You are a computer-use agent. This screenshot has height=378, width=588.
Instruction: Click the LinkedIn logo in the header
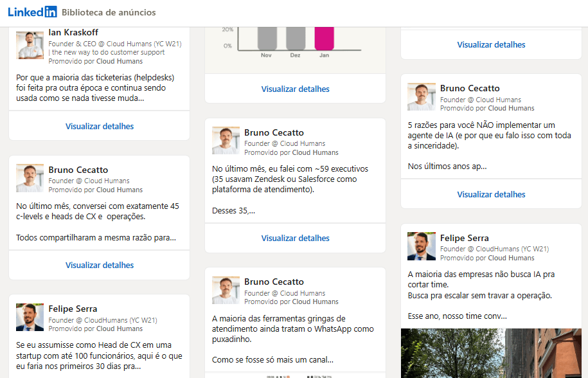(x=32, y=12)
